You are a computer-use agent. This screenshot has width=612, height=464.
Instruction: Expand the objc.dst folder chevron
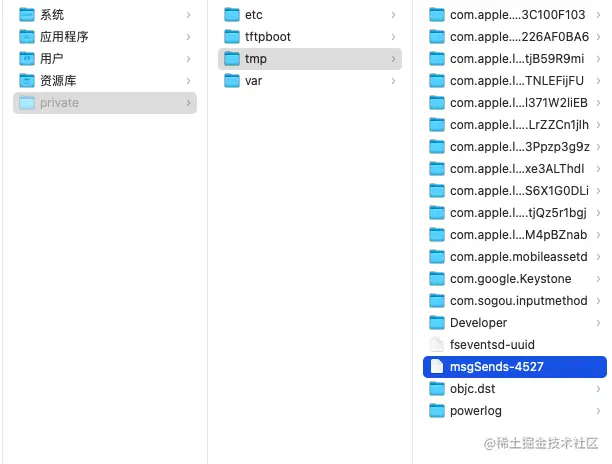(x=598, y=389)
